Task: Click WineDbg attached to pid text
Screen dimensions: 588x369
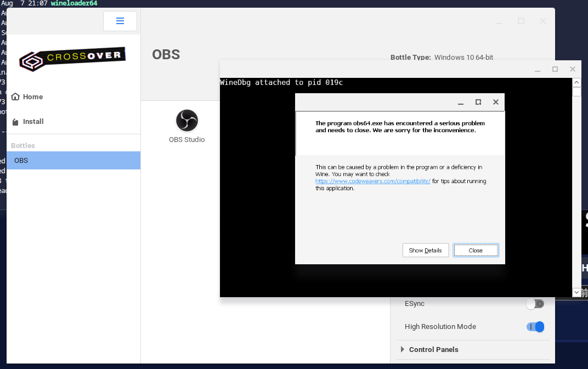Action: pos(281,82)
